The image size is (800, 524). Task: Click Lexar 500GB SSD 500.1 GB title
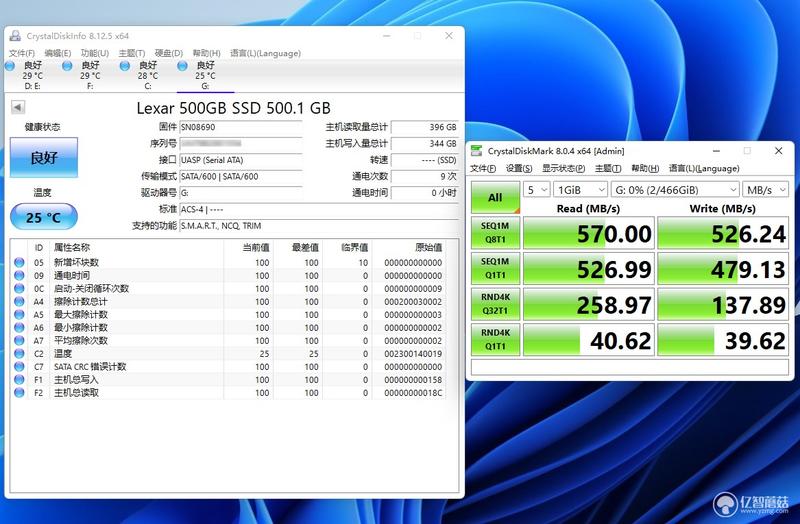click(234, 108)
